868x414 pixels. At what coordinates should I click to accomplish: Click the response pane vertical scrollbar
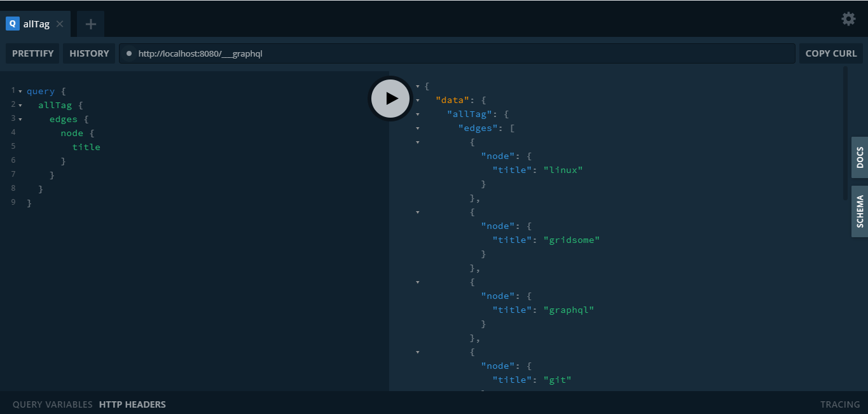click(846, 134)
